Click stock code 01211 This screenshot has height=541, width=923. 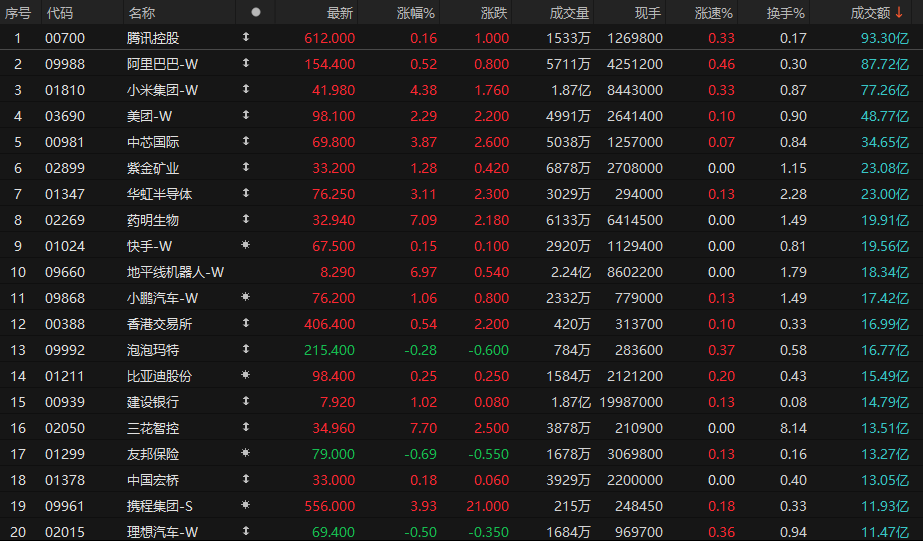tap(65, 376)
